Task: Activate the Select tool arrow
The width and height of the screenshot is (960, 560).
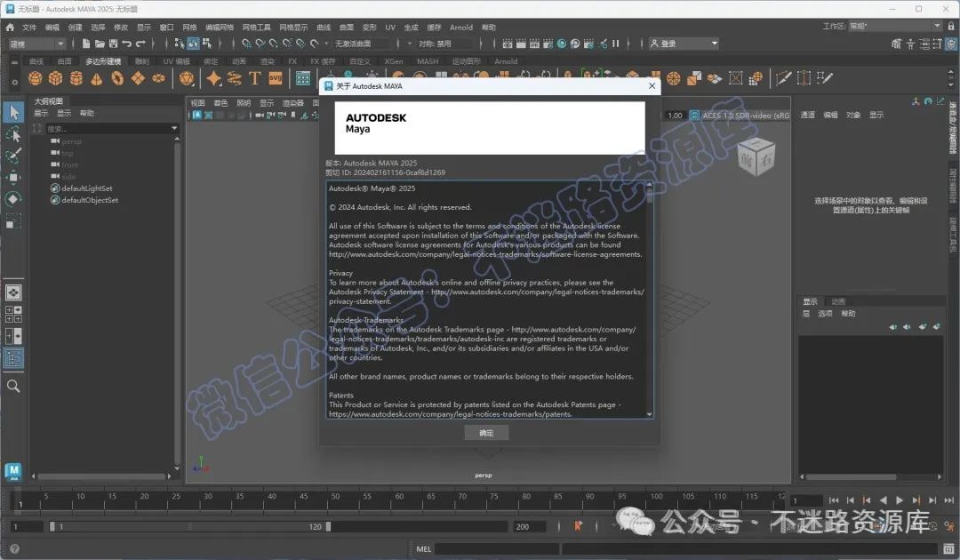Action: tap(13, 112)
